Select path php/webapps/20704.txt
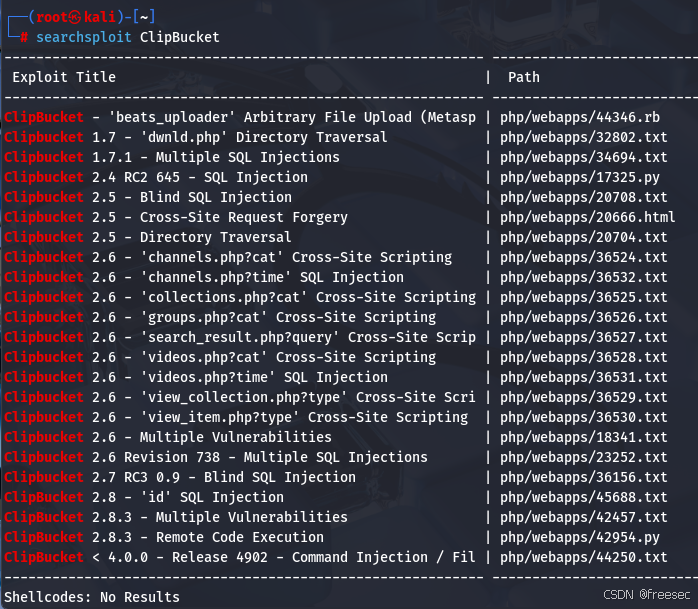This screenshot has width=698, height=609. pos(584,238)
